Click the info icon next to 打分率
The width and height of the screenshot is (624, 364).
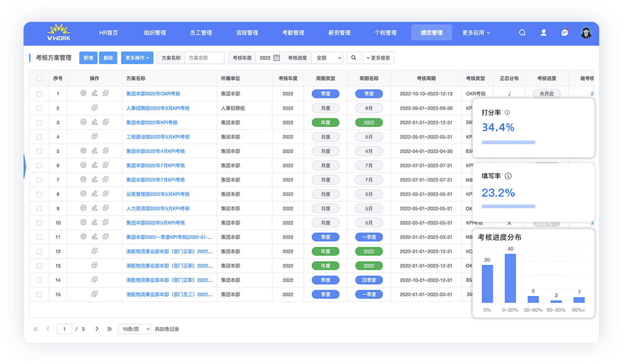pyautogui.click(x=507, y=113)
